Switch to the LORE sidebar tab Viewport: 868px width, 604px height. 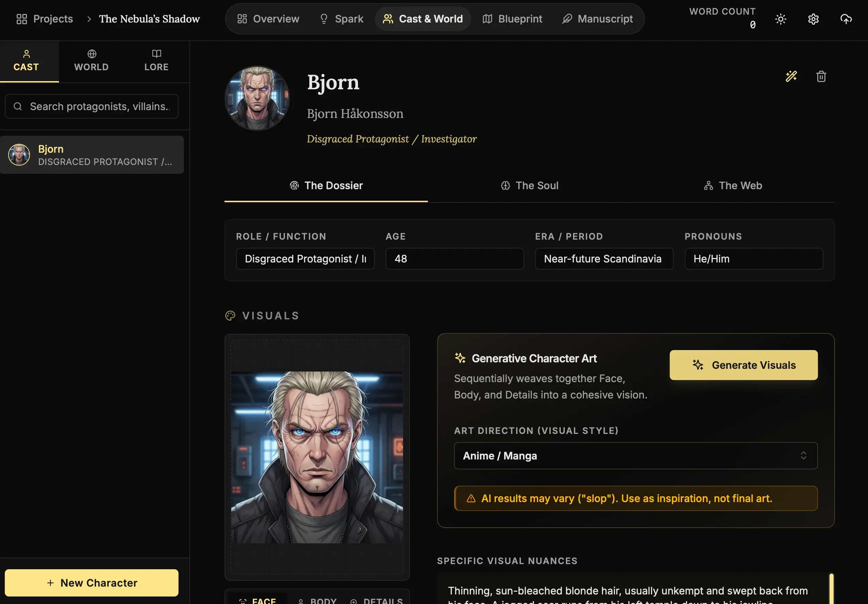pos(156,61)
